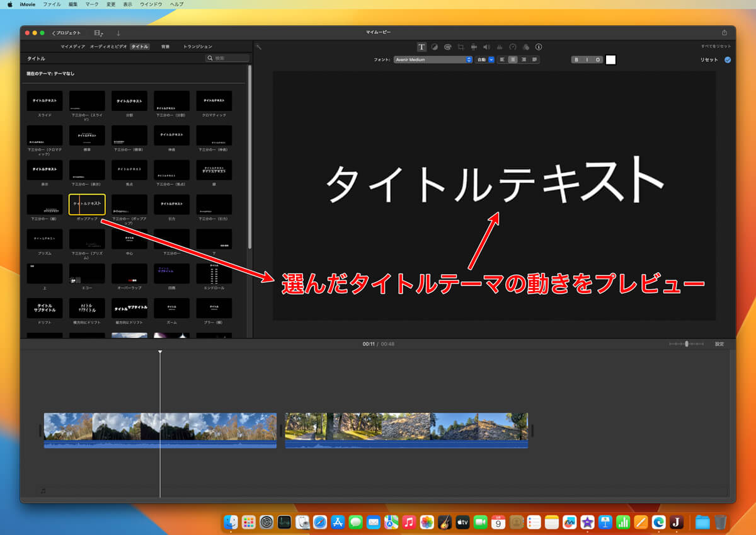The width and height of the screenshot is (756, 535).
Task: Switch to the トランジション tab
Action: tap(198, 47)
